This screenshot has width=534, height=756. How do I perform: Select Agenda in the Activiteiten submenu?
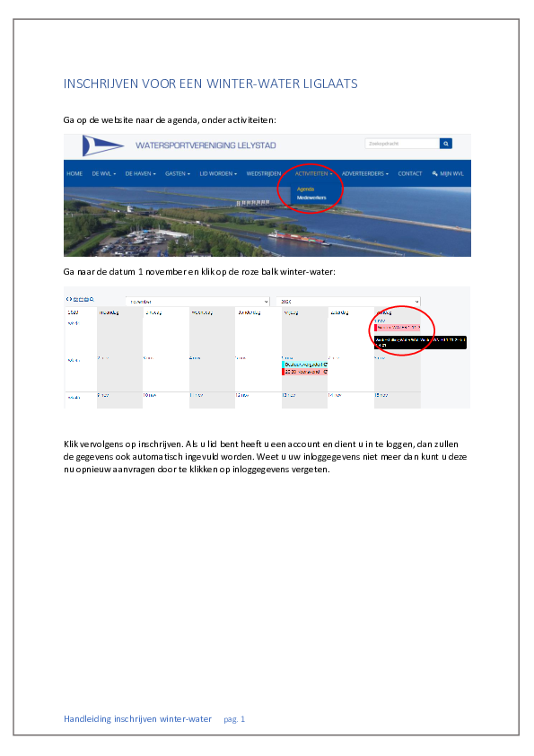(x=305, y=189)
